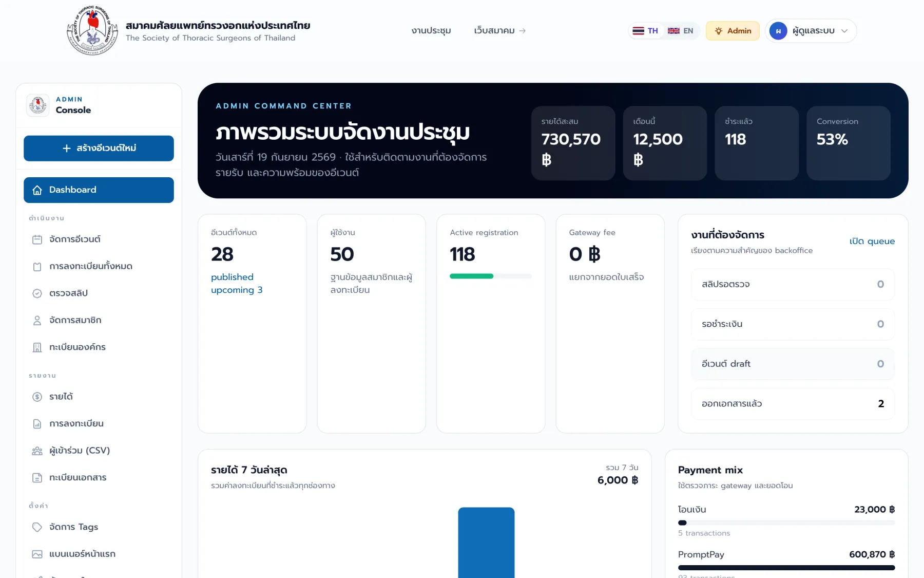This screenshot has height=578, width=924.
Task: Open แบนเนอร์หน้าแรก in the sidebar
Action: pos(99,554)
